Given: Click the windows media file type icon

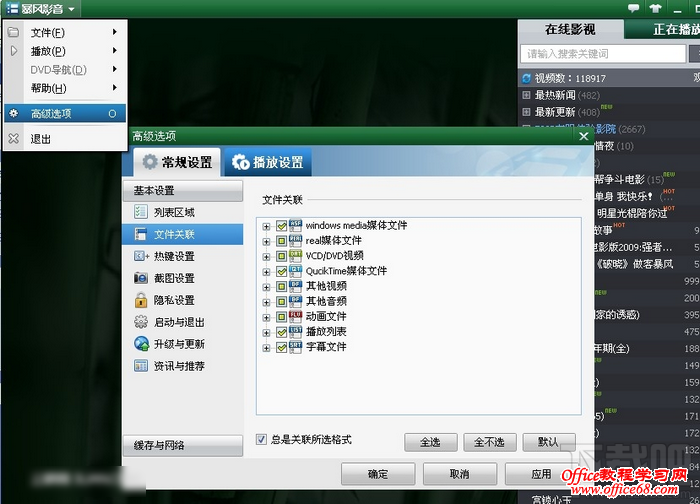Looking at the screenshot, I should coord(296,225).
